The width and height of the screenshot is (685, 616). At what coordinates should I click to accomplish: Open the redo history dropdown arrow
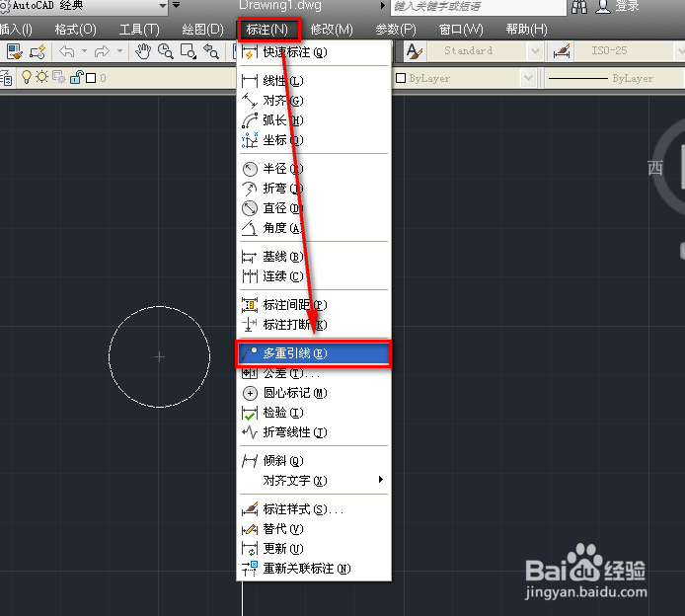(119, 51)
